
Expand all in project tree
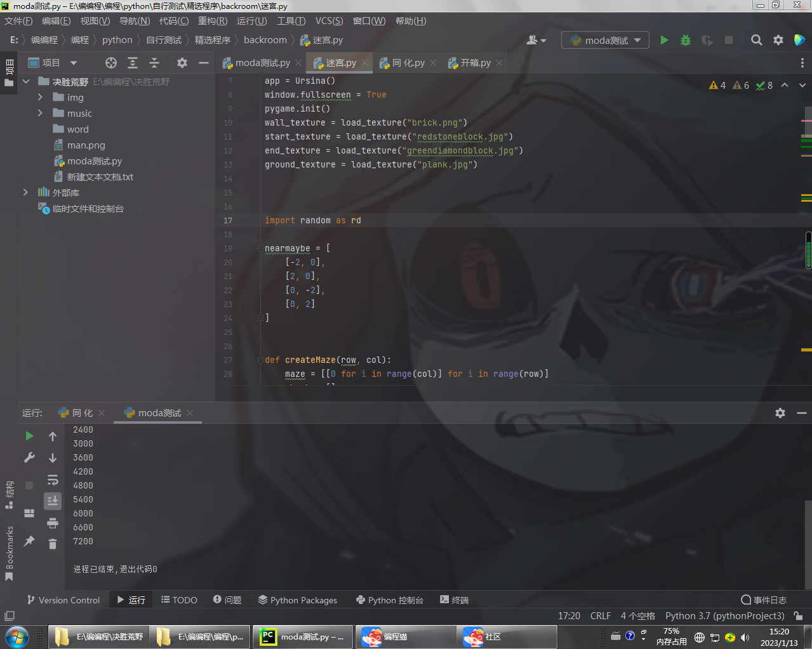point(133,63)
